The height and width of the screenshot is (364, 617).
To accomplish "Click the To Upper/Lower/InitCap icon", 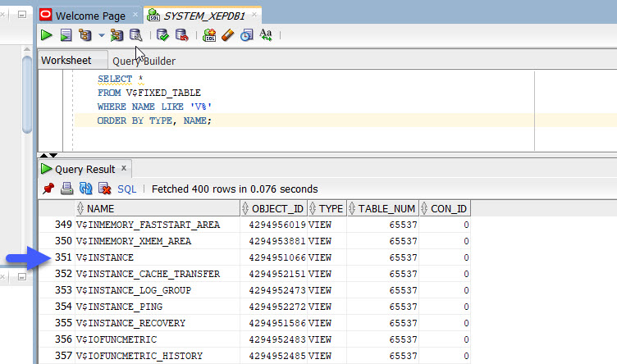I will coord(266,35).
